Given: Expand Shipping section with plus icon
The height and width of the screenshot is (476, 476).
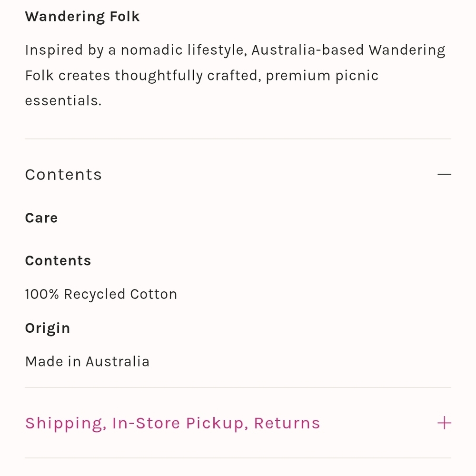Looking at the screenshot, I should point(444,423).
